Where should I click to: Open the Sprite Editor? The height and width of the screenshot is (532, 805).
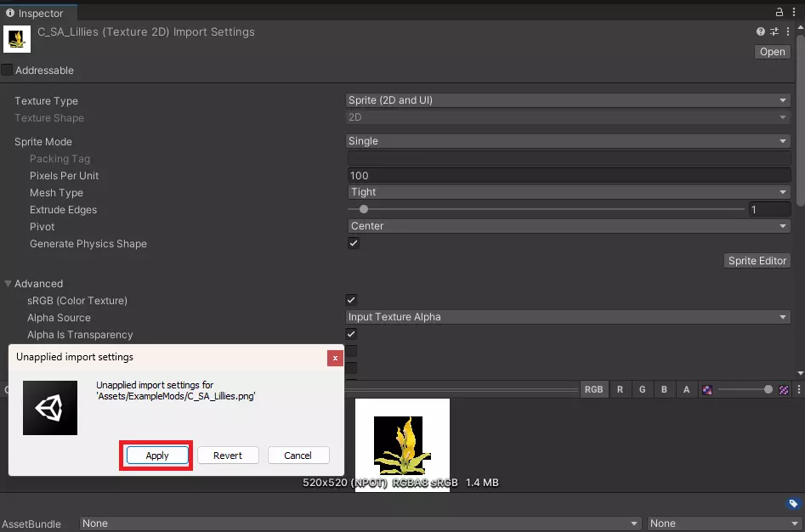tap(757, 261)
